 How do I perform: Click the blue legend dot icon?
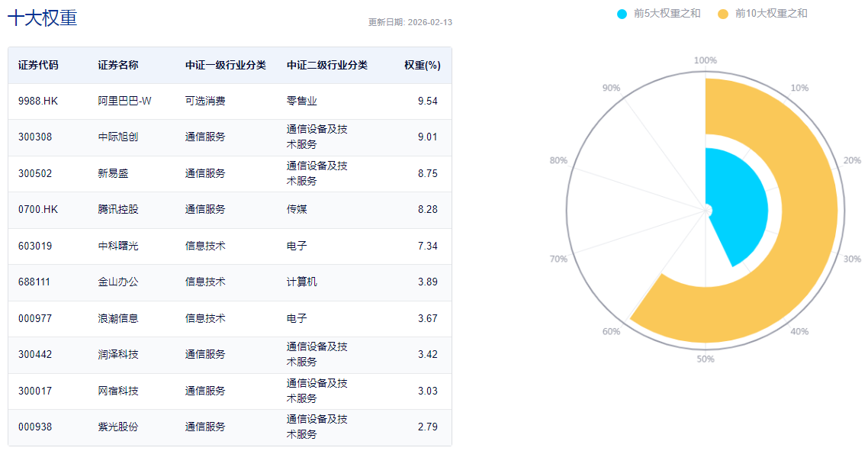(622, 14)
